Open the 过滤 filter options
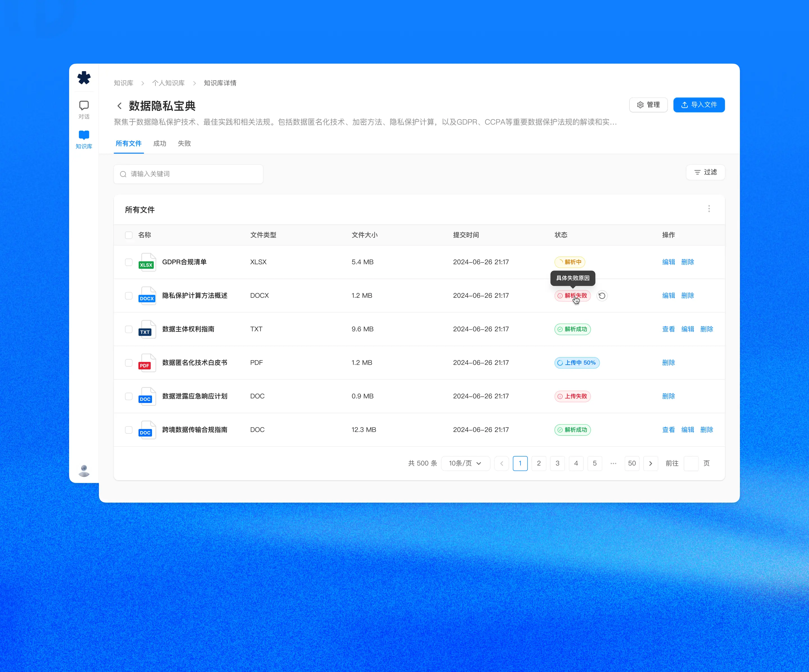Viewport: 809px width, 672px height. pyautogui.click(x=705, y=172)
